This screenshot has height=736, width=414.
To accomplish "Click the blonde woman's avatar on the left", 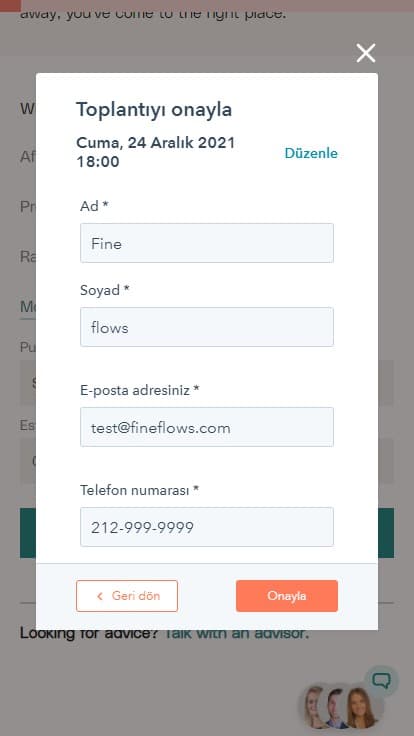I will [x=314, y=706].
